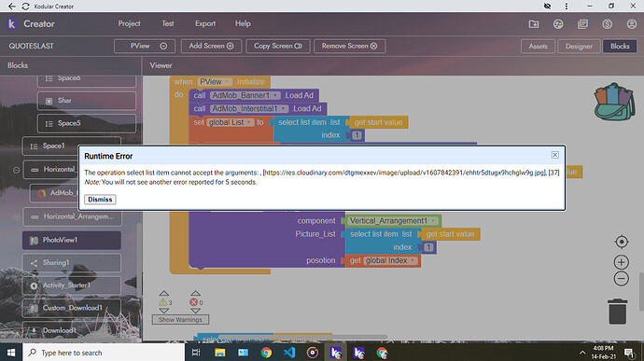Viewport: 644px width, 361px height.
Task: Click the crossed-out eye icon in title bar
Action: (x=547, y=7)
